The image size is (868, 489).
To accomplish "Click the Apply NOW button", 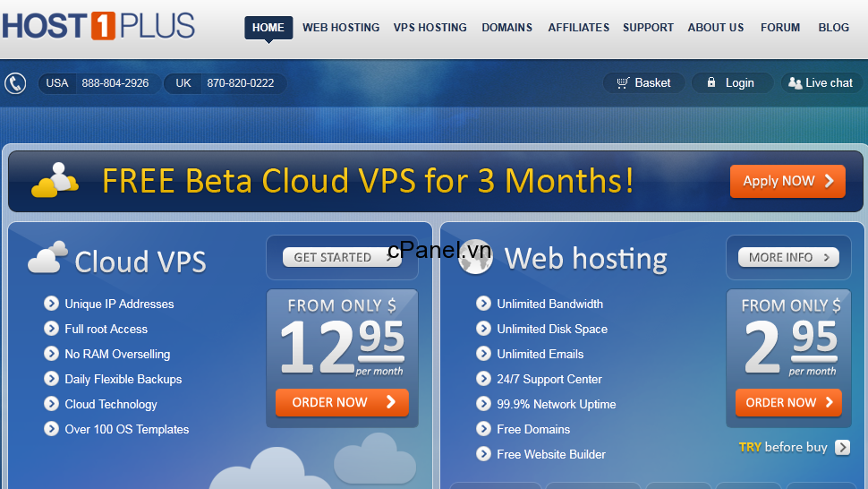I will [x=787, y=181].
